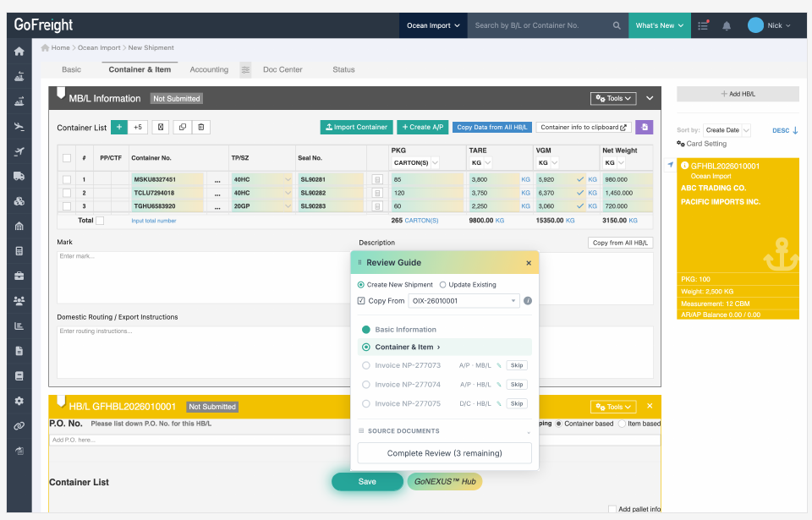Tick the select-all containers header checkbox
Viewport: 812px width, 520px height.
[x=67, y=158]
